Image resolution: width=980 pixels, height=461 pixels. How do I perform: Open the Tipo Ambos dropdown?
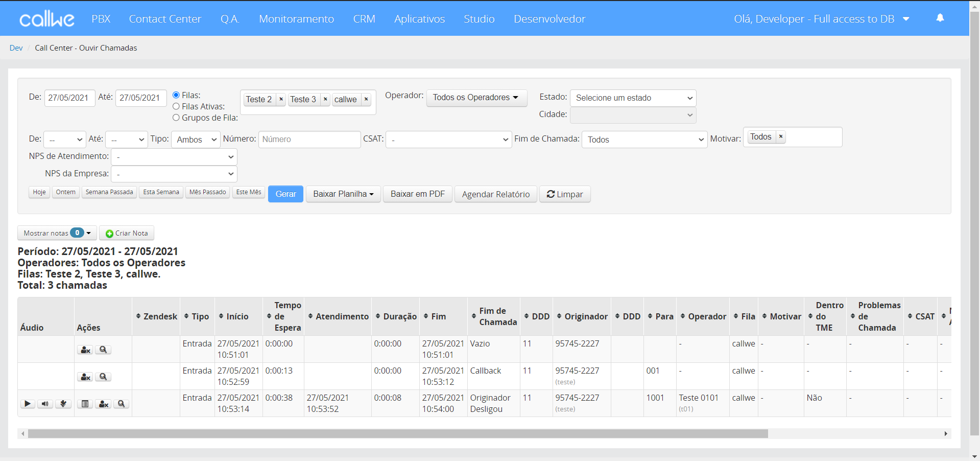coord(196,140)
